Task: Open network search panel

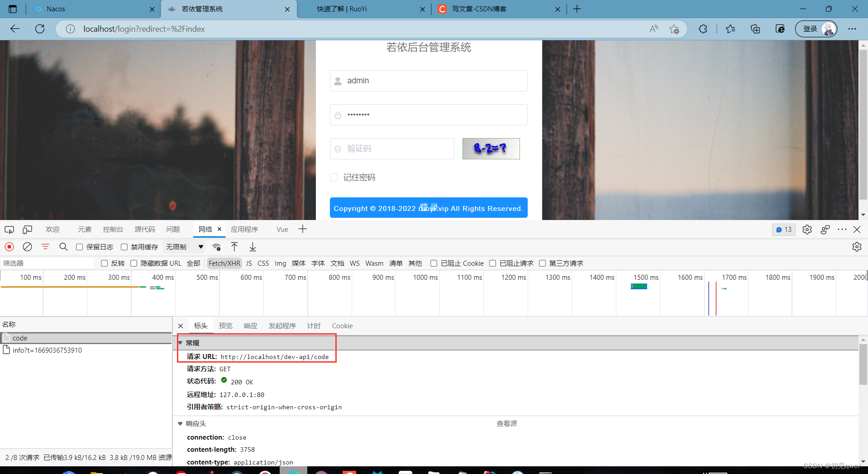Action: [x=63, y=247]
